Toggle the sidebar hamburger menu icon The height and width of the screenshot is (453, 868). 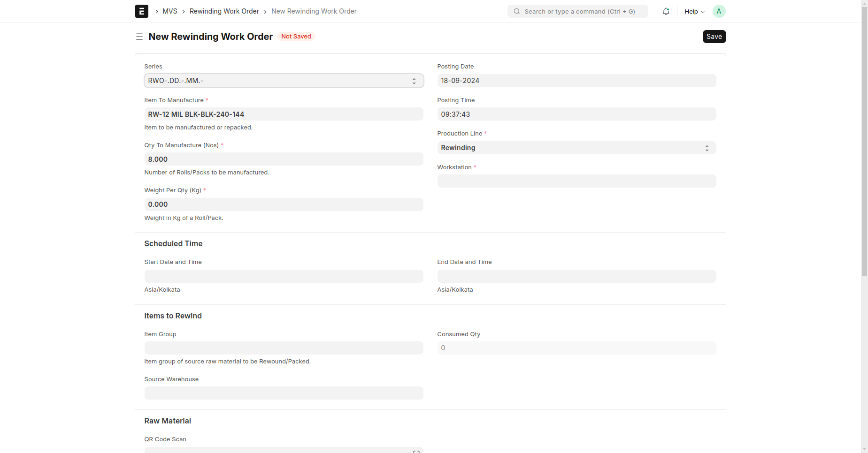coord(139,37)
